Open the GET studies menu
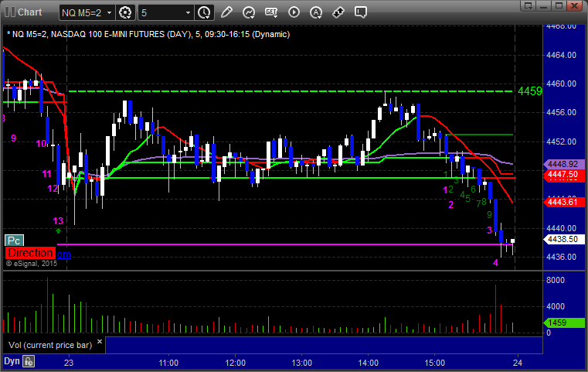This screenshot has width=588, height=372. click(271, 12)
